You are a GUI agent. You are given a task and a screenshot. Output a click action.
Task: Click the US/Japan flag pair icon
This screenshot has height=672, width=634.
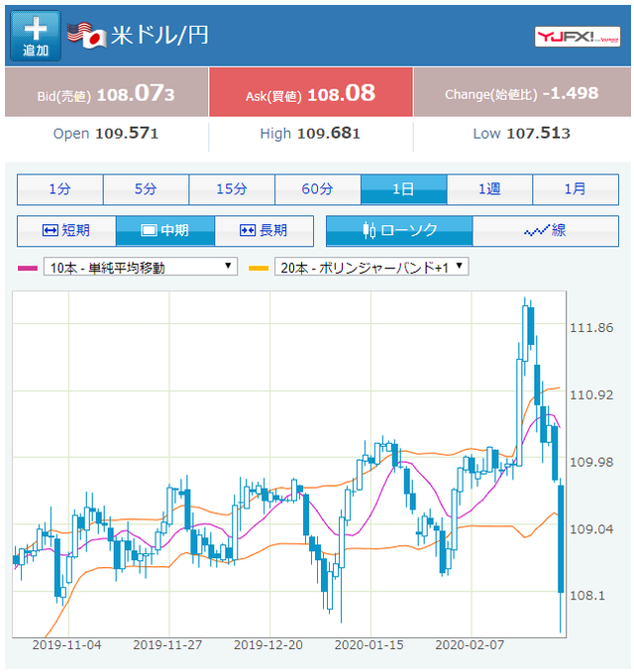[x=86, y=35]
